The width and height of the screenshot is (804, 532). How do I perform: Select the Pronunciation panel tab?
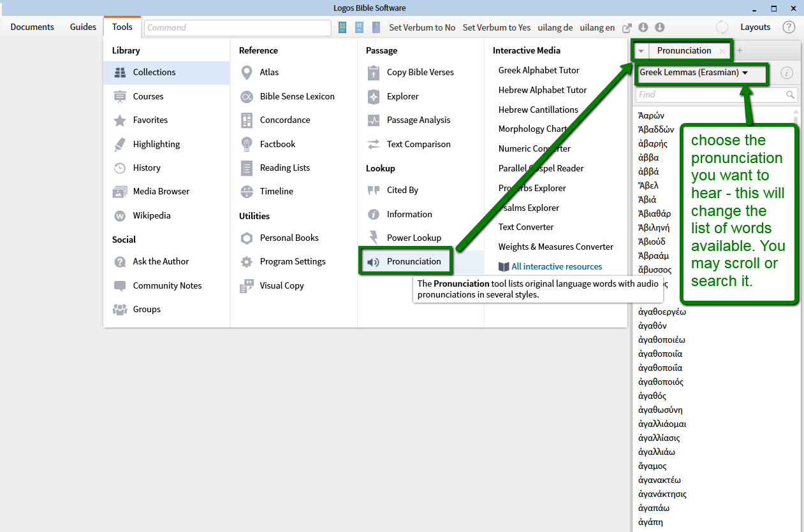click(x=684, y=51)
